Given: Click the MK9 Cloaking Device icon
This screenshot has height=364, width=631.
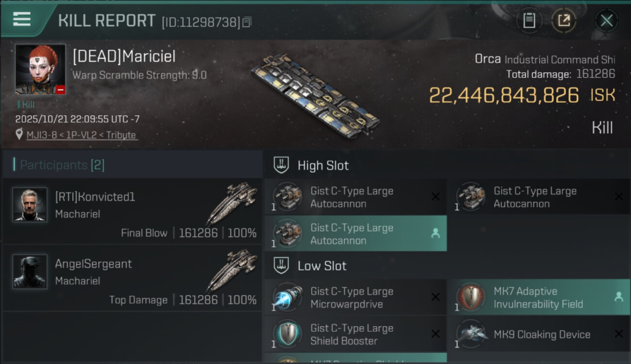Looking at the screenshot, I should pyautogui.click(x=471, y=334).
